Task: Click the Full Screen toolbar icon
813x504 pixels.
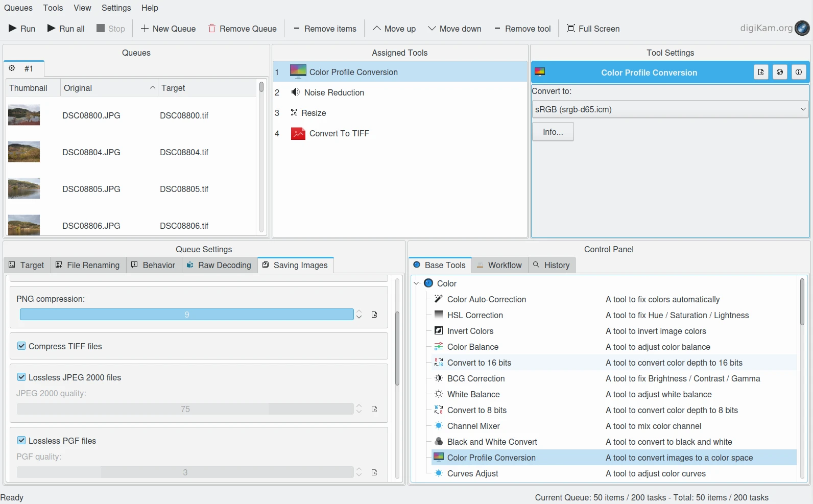Action: pyautogui.click(x=571, y=29)
